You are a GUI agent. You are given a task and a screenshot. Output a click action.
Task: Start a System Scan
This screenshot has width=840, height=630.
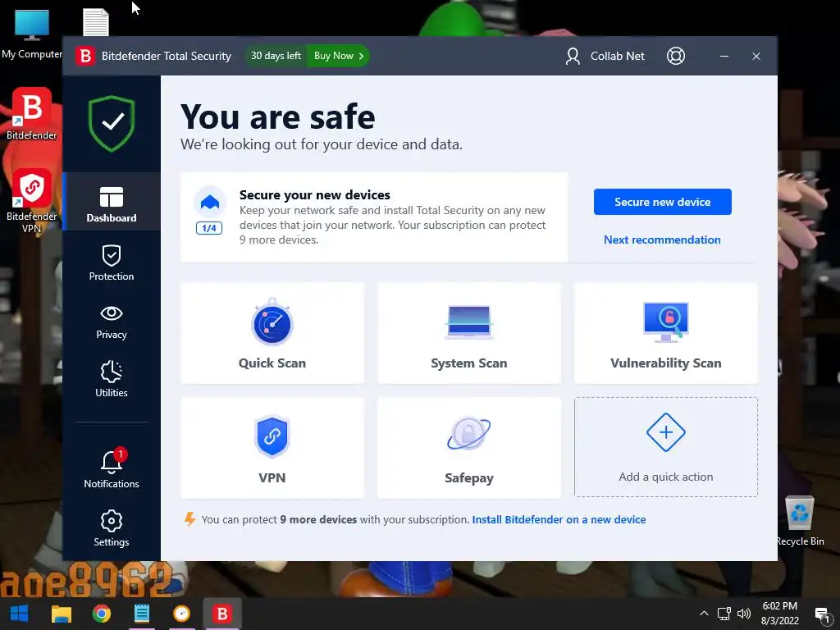[x=468, y=333]
